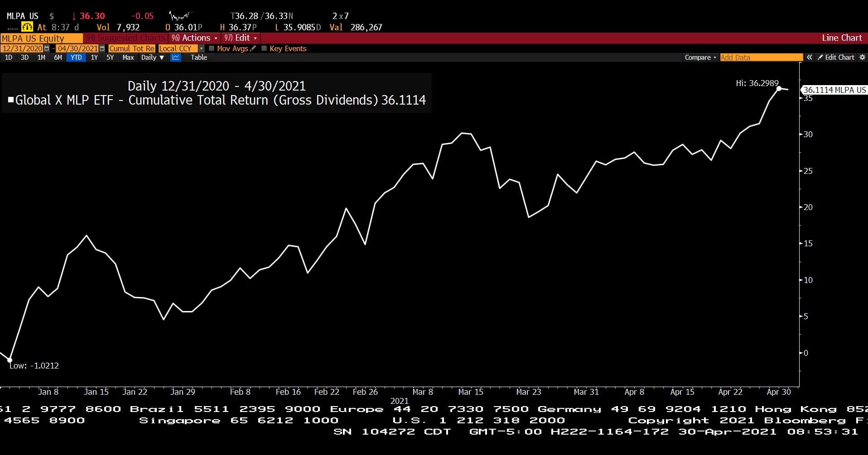This screenshot has height=455, width=868.
Task: Click the pencil icon next to Mov Avgs
Action: (253, 48)
